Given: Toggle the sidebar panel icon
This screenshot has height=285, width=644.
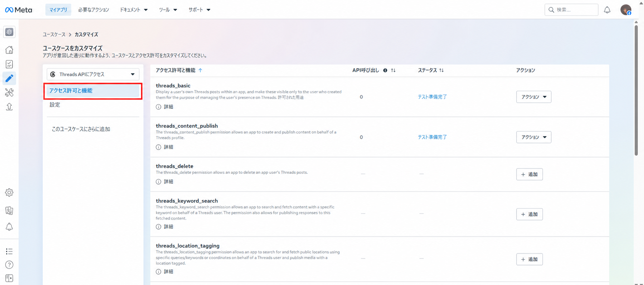Looking at the screenshot, I should click(x=9, y=278).
